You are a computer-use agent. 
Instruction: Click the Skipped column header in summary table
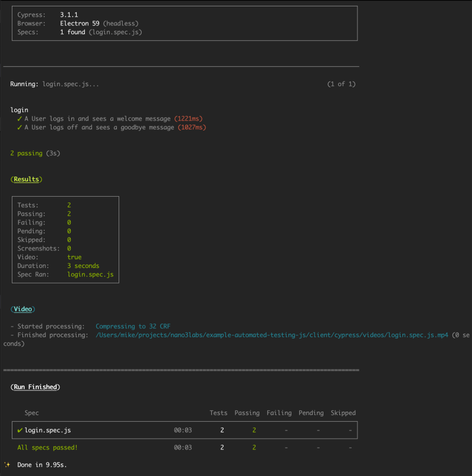343,413
